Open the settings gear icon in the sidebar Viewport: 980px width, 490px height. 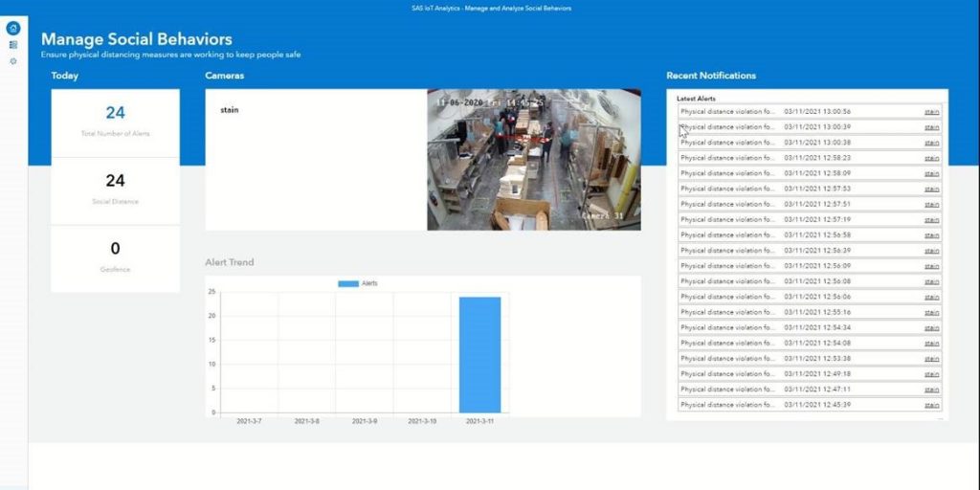click(13, 61)
